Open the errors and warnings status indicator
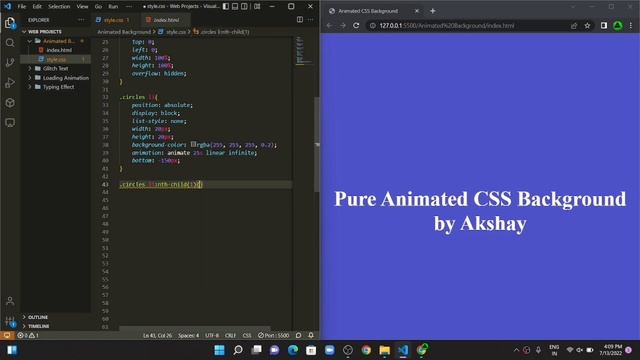 (28, 336)
